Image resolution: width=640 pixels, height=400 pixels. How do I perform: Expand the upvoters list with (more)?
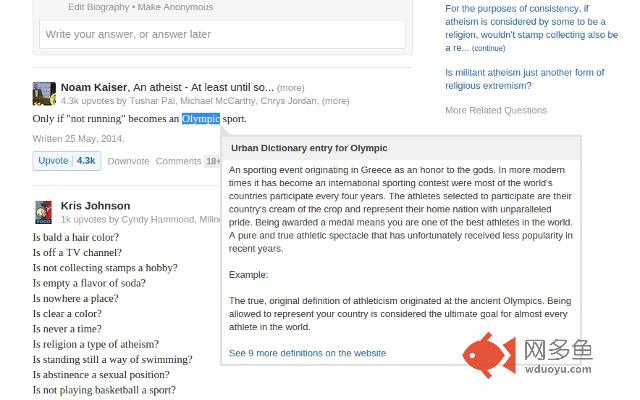pos(336,101)
